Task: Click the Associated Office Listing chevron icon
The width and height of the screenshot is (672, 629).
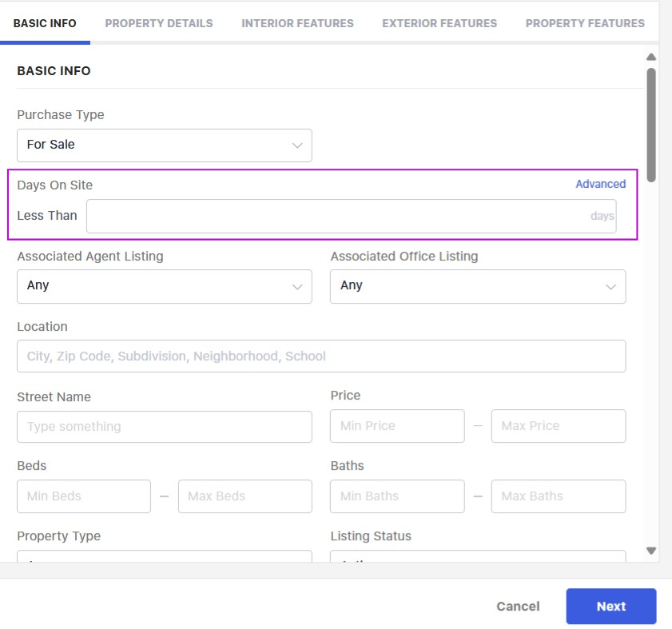Action: coord(610,286)
